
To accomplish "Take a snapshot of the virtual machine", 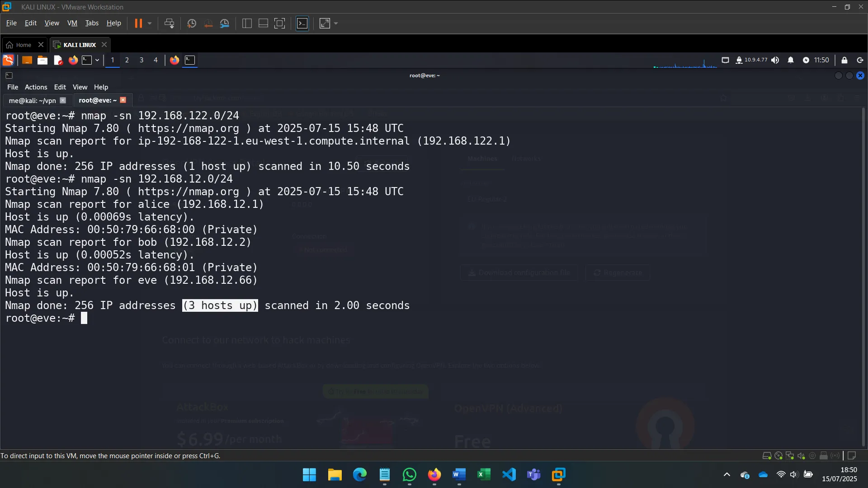I will click(191, 23).
